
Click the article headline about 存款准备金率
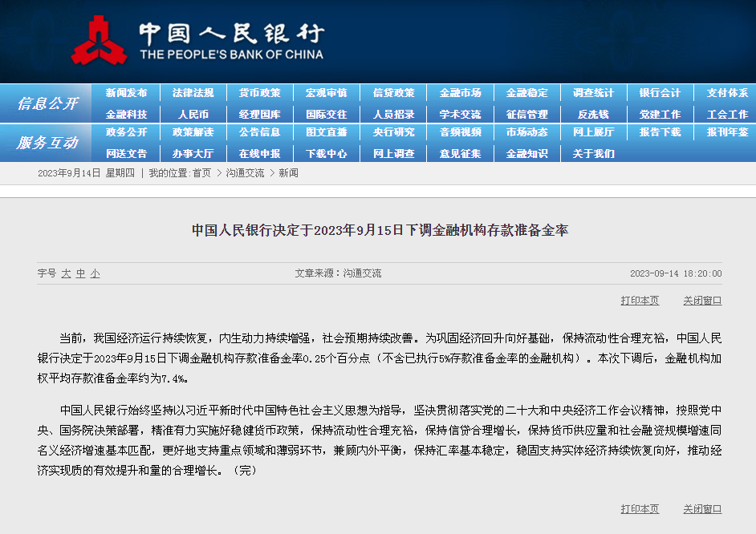[x=379, y=230]
